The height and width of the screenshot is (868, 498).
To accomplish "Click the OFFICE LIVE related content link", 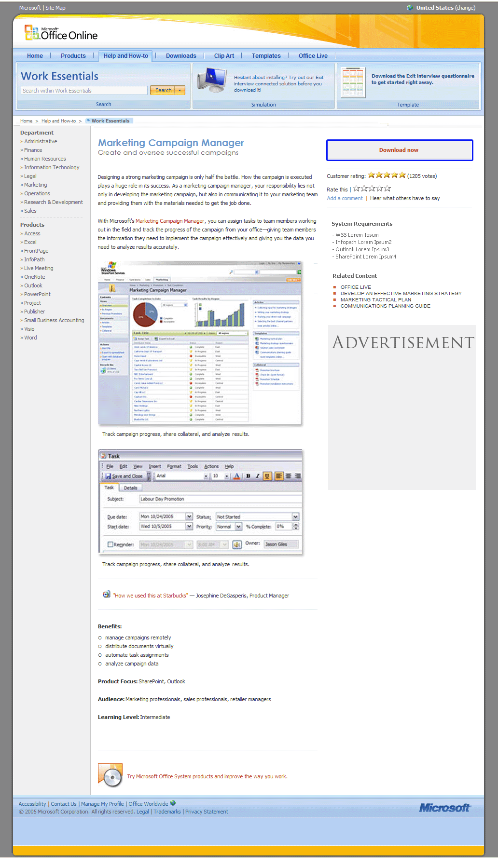I will click(x=356, y=287).
